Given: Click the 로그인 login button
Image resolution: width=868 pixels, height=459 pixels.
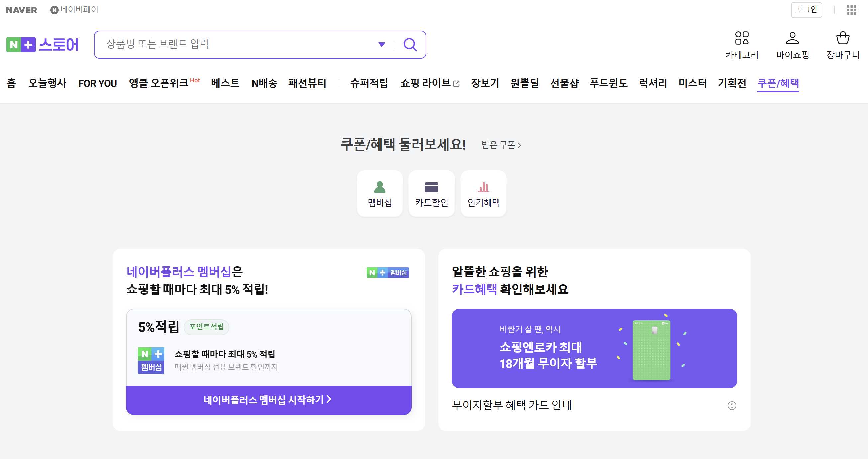Looking at the screenshot, I should [806, 10].
